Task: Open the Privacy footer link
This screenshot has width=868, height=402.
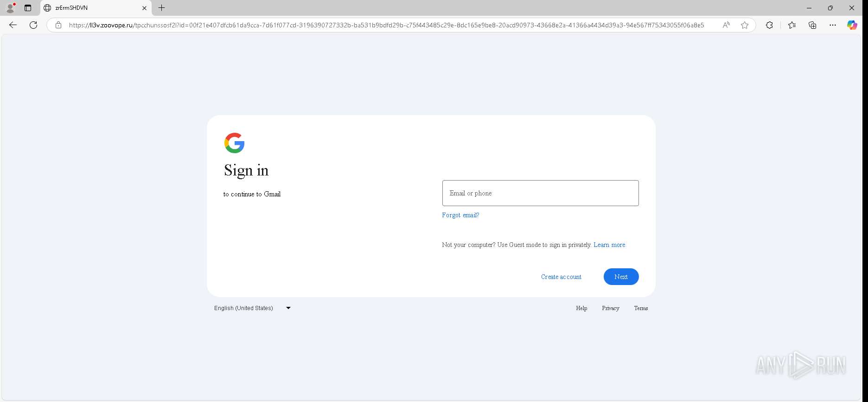Action: tap(611, 308)
